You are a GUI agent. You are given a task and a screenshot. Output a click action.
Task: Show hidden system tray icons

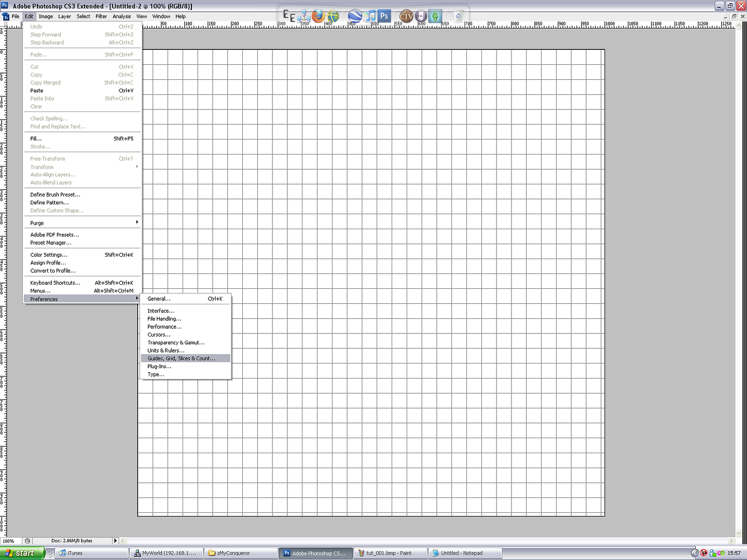point(695,553)
